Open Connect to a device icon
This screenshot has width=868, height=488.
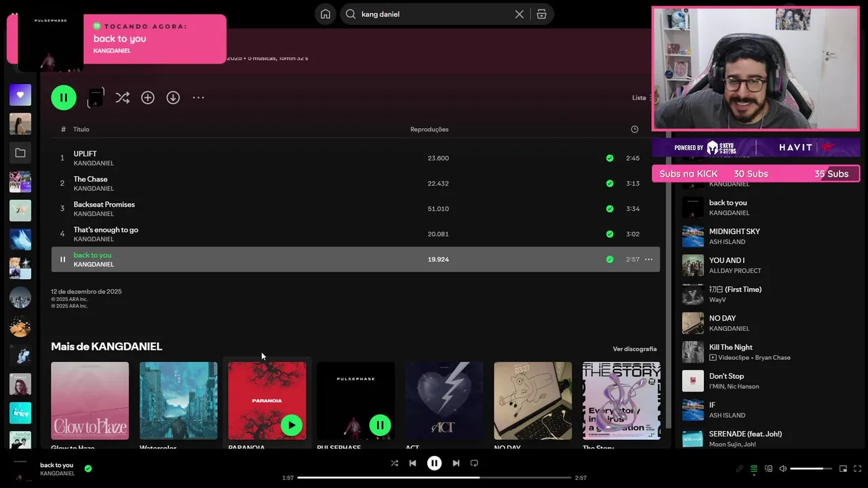(x=768, y=468)
